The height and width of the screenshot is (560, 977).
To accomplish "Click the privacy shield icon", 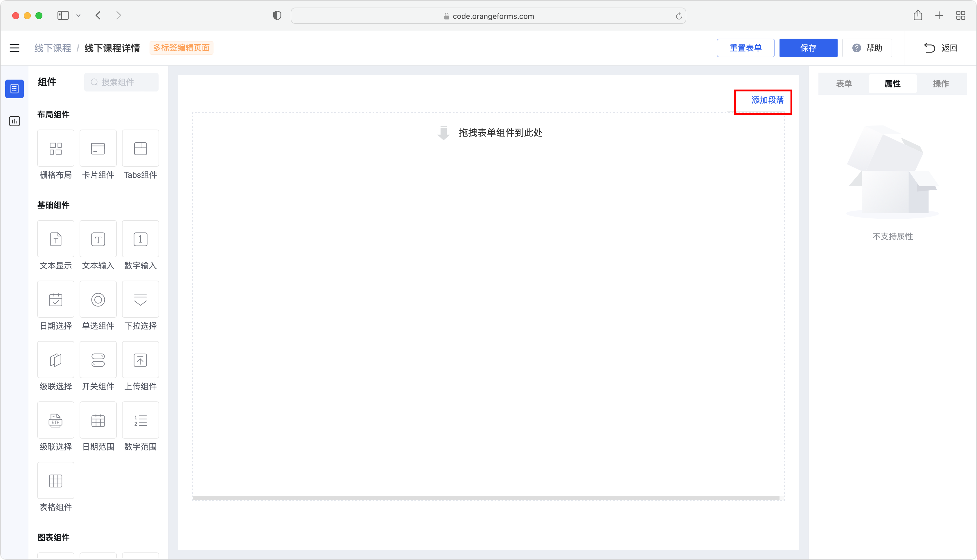I will 277,15.
